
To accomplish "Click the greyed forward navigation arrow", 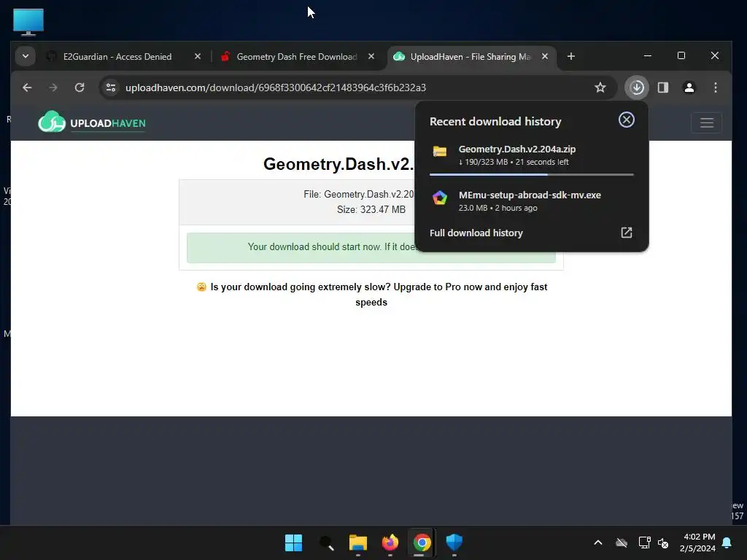I will 53,87.
